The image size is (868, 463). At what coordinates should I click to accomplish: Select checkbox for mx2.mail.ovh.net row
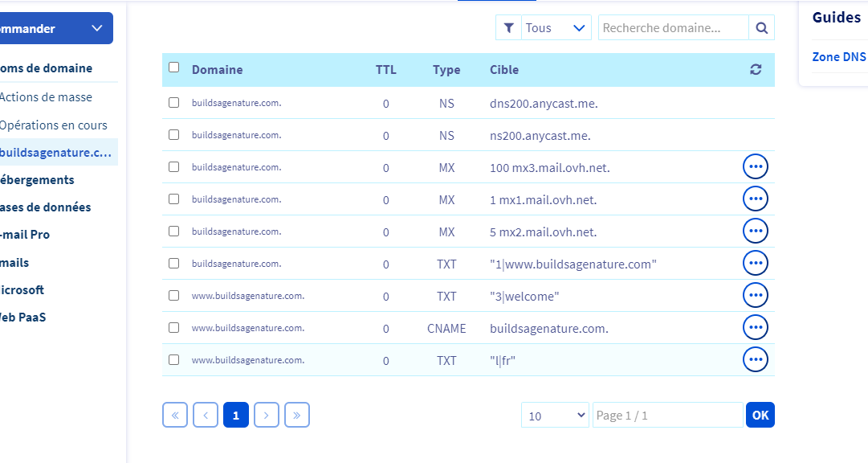click(x=174, y=231)
